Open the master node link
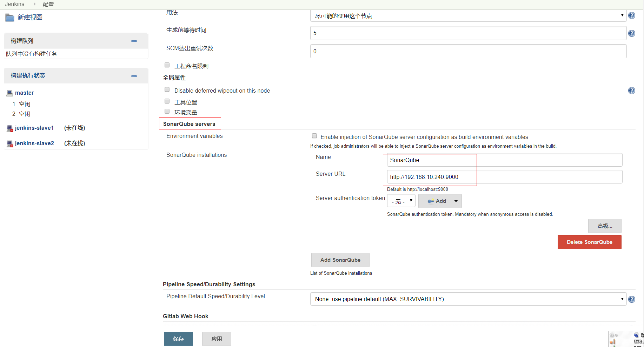Image resolution: width=644 pixels, height=347 pixels. click(x=24, y=93)
